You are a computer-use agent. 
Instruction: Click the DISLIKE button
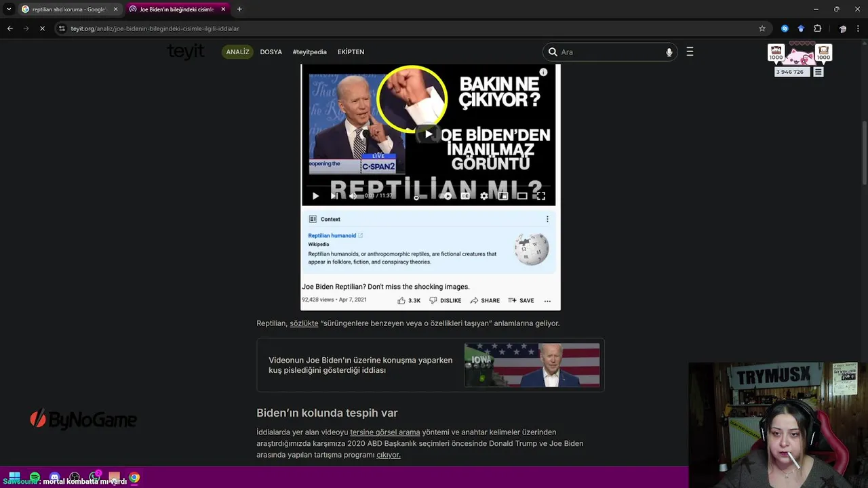pos(445,300)
